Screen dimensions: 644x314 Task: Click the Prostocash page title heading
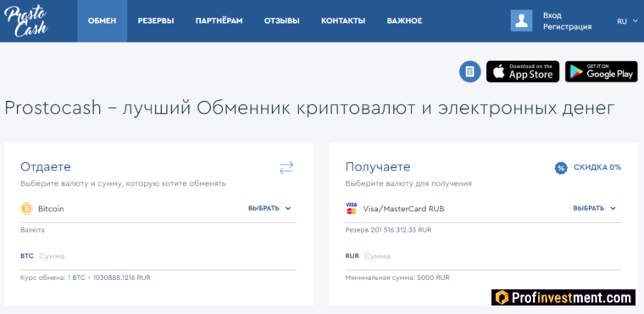[x=309, y=109]
